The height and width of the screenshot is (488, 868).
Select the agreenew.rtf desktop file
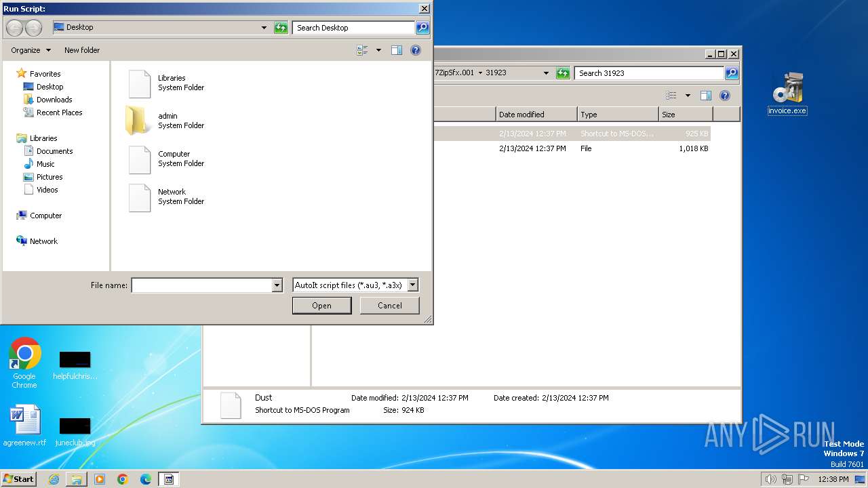coord(24,426)
